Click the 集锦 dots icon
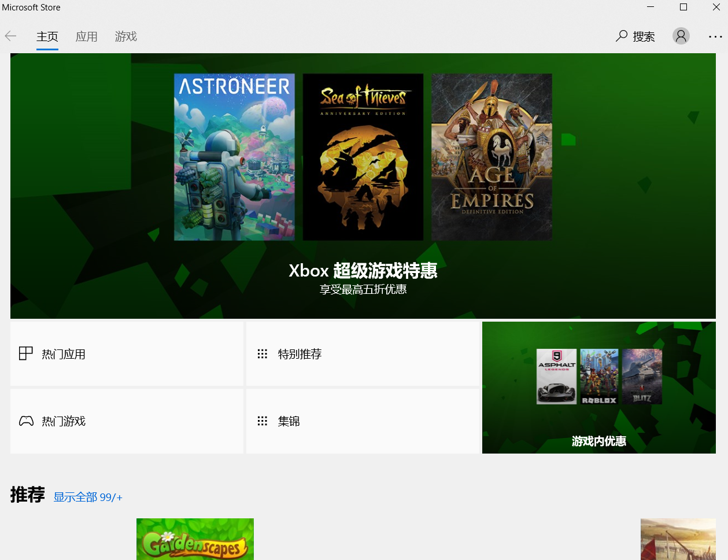 tap(263, 421)
